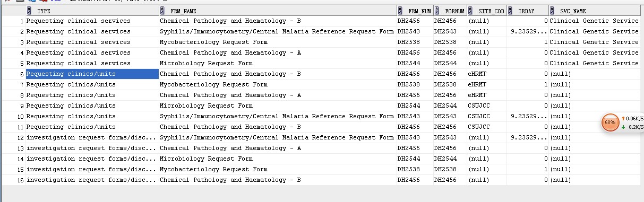
Task: Click 'Requesting clinical services' in row 5
Action: (78, 64)
